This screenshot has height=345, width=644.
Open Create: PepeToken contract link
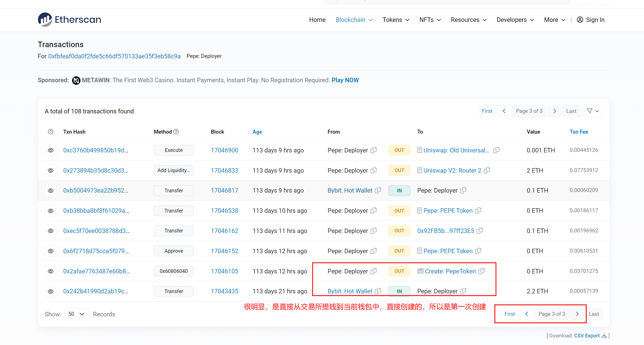pos(450,271)
